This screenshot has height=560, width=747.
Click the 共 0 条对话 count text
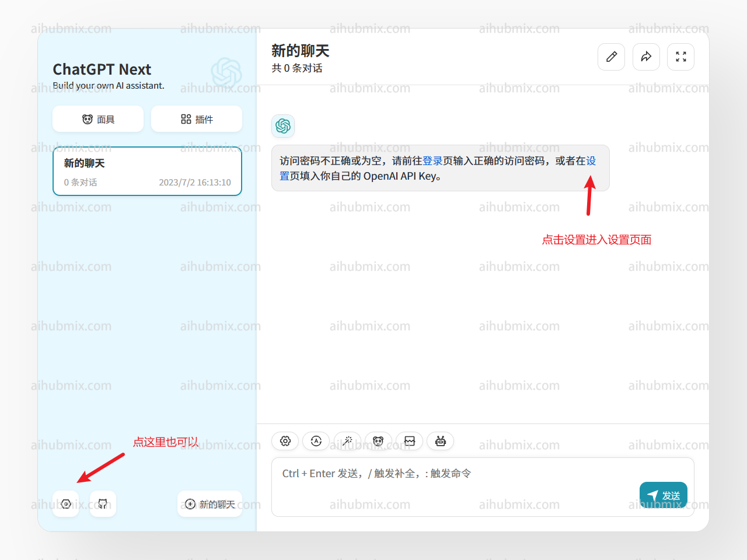click(x=297, y=68)
